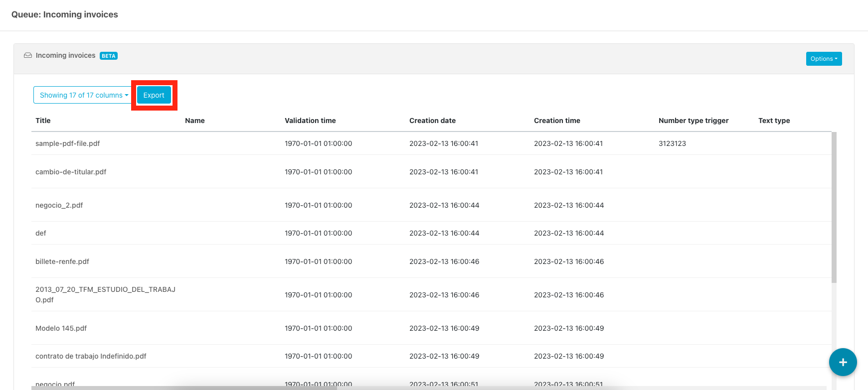Click the inbox icon beside Incoming invoices

tap(28, 55)
